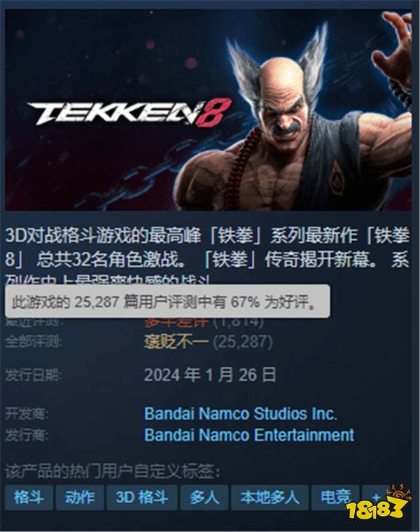
Task: Open publisher Bandai Namco Entertainment link
Action: click(249, 435)
